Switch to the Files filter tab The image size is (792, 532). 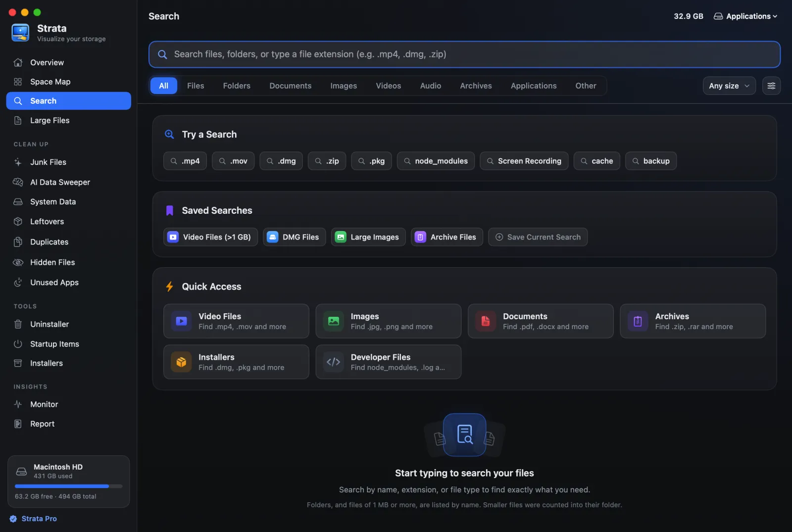(196, 86)
